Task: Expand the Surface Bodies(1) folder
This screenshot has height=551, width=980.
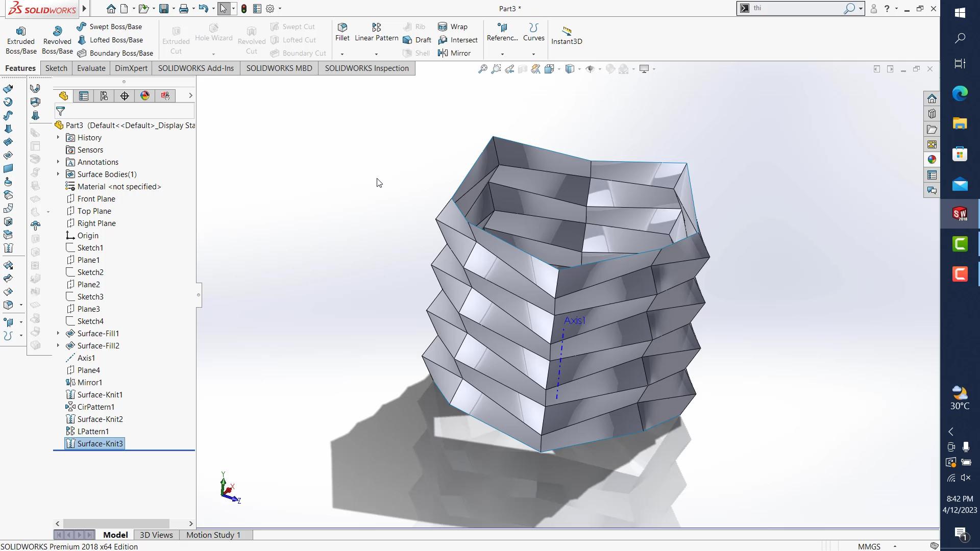Action: [58, 174]
